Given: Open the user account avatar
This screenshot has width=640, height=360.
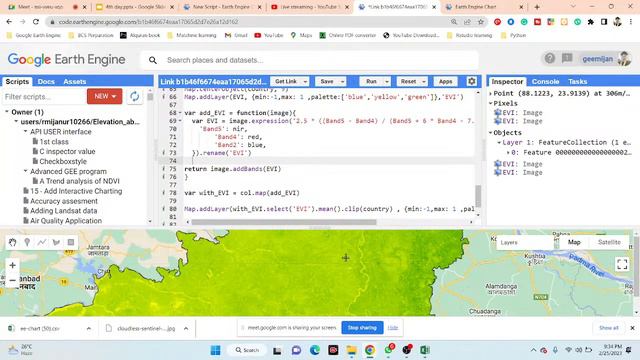Looking at the screenshot, I should point(624,59).
